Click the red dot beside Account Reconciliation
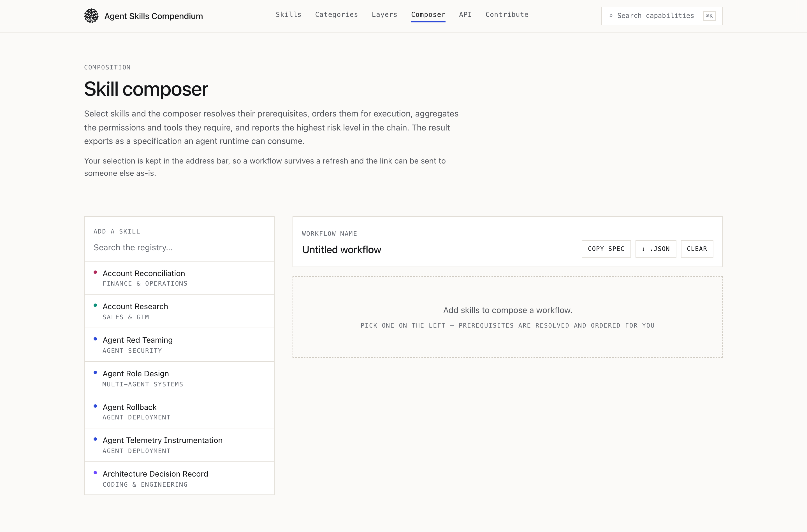 [x=95, y=272]
